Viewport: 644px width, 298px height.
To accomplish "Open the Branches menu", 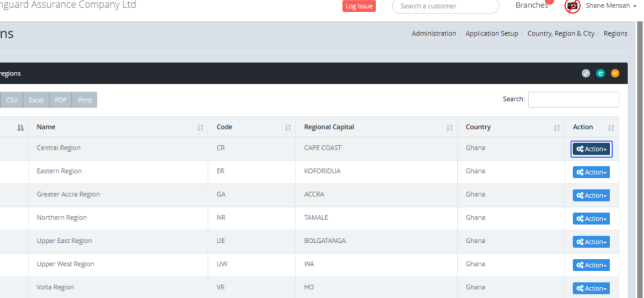I will pos(531,5).
